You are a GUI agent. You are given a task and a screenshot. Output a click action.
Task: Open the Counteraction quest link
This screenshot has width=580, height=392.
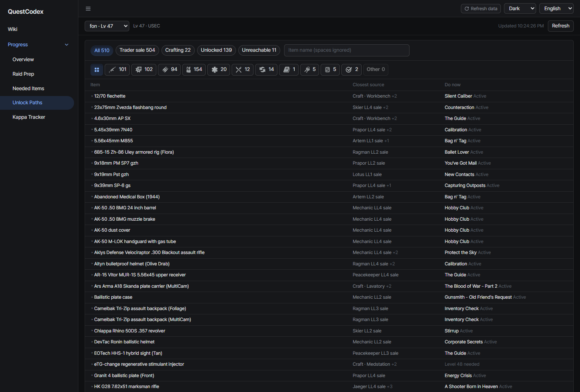coord(459,107)
